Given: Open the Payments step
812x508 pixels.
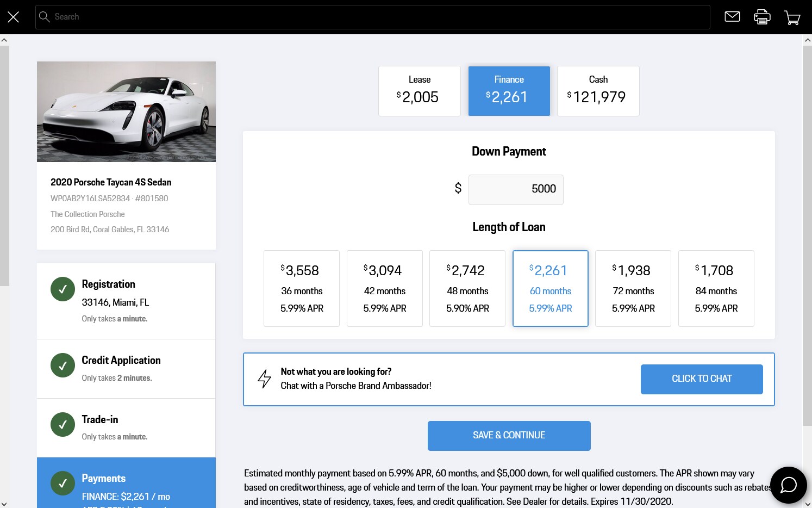Looking at the screenshot, I should click(126, 483).
